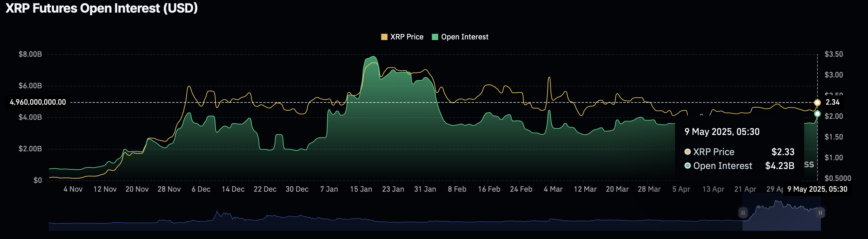Click the $3.50 right axis label
The height and width of the screenshot is (239, 868).
(834, 54)
